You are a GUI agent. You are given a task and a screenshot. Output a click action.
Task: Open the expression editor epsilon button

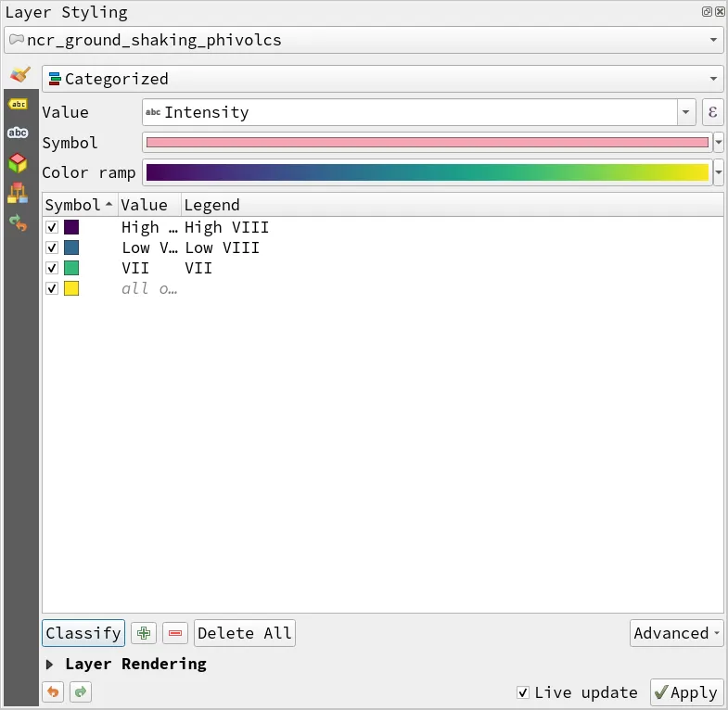pos(712,112)
